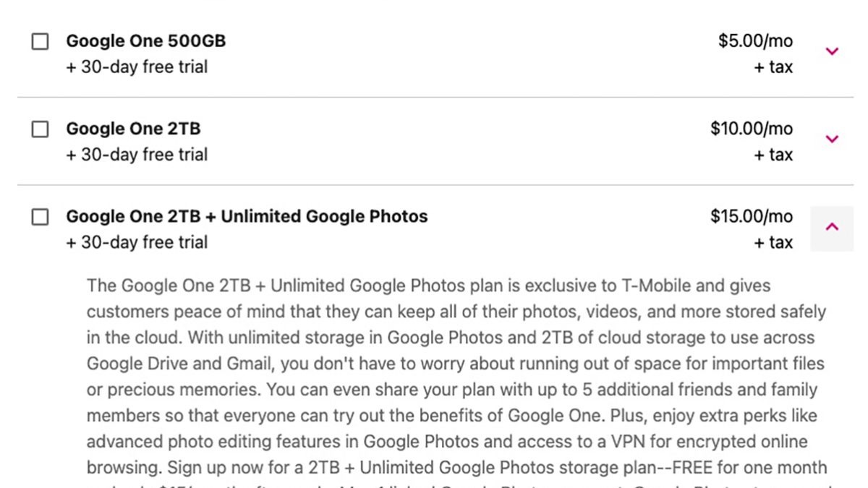Screen dimensions: 868x488
Task: Click the $5.00/mo price
Action: [x=755, y=41]
